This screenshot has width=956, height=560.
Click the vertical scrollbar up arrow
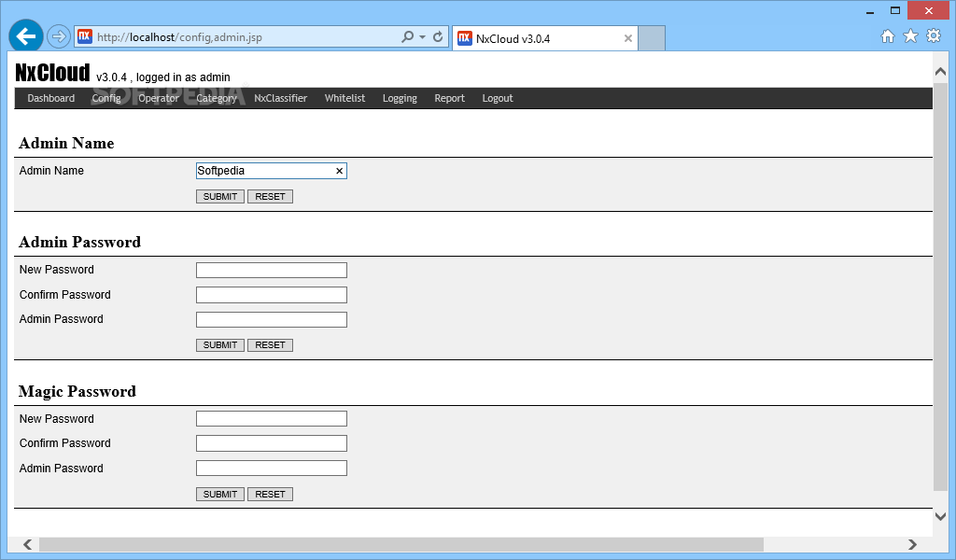coord(940,72)
